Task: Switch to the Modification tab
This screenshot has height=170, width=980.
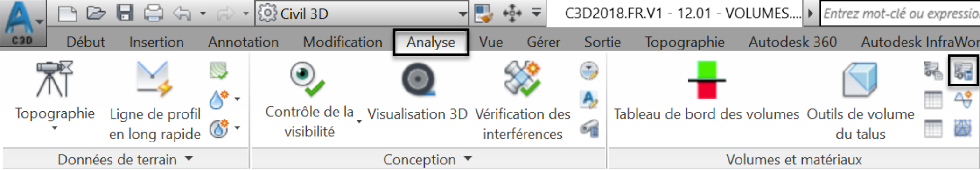Action: coord(343,42)
